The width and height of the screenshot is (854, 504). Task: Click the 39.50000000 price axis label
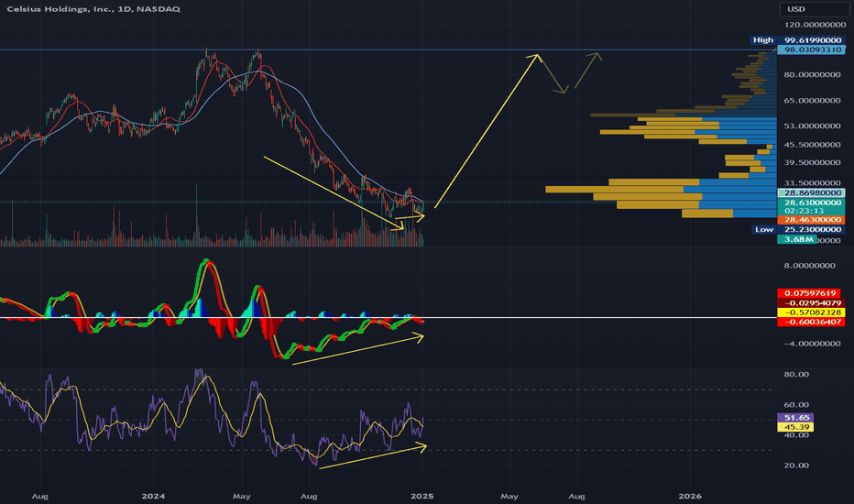coord(812,162)
